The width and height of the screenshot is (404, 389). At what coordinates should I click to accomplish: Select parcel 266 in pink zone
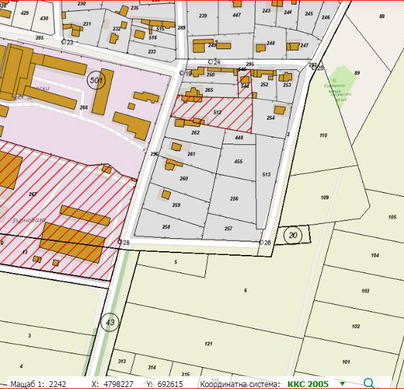[x=84, y=107]
